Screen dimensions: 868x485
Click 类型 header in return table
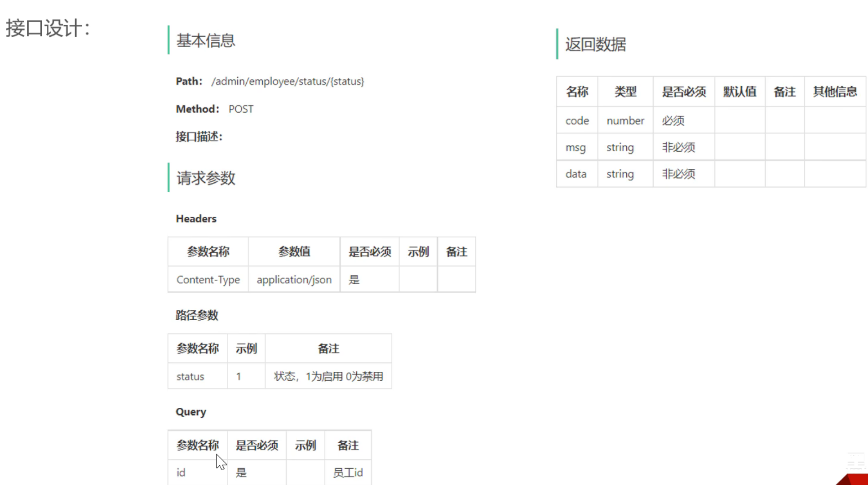[x=625, y=92]
